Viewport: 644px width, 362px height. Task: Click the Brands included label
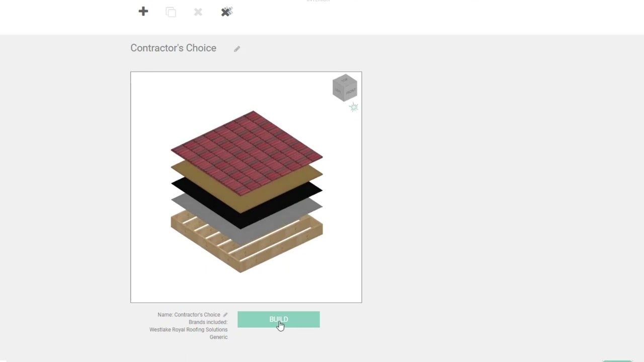[x=208, y=322]
